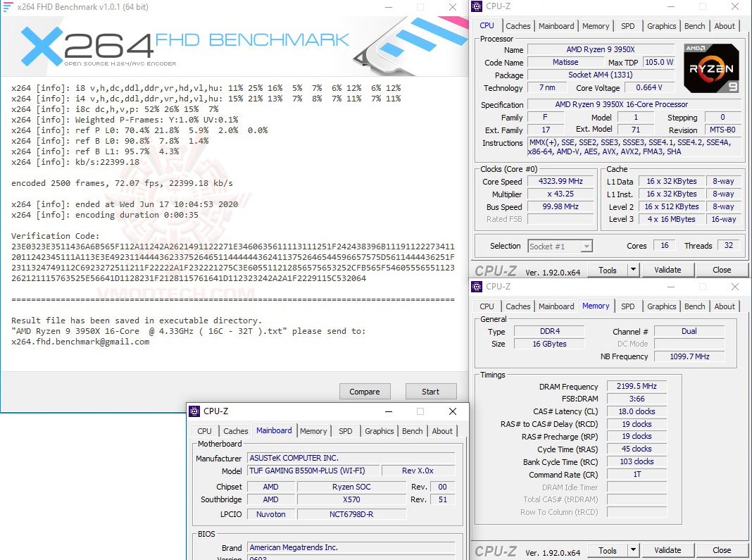Click the CPU-Z logo in the Memory window footer

pyautogui.click(x=495, y=550)
